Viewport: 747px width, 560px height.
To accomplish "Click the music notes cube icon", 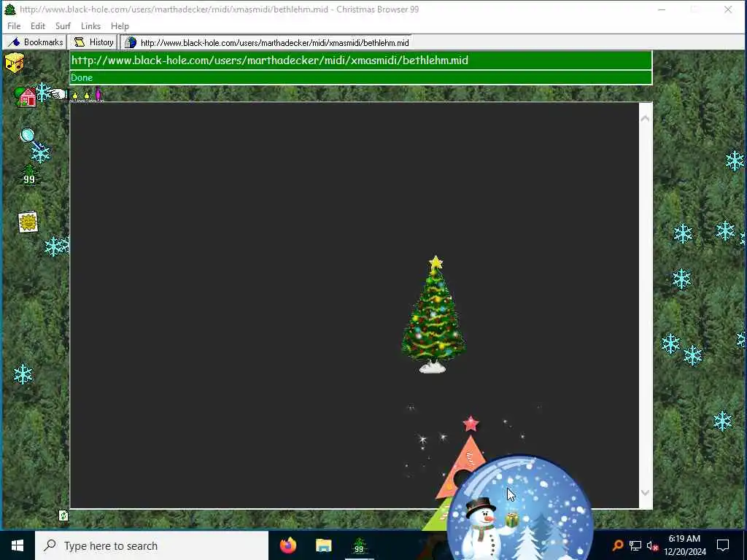I will point(15,63).
